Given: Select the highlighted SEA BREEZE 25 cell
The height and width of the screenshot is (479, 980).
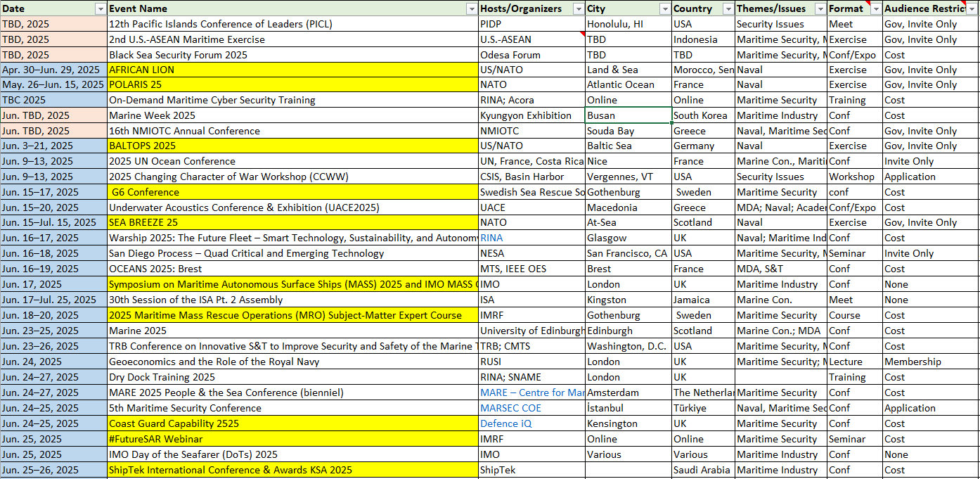Looking at the screenshot, I should [x=292, y=222].
